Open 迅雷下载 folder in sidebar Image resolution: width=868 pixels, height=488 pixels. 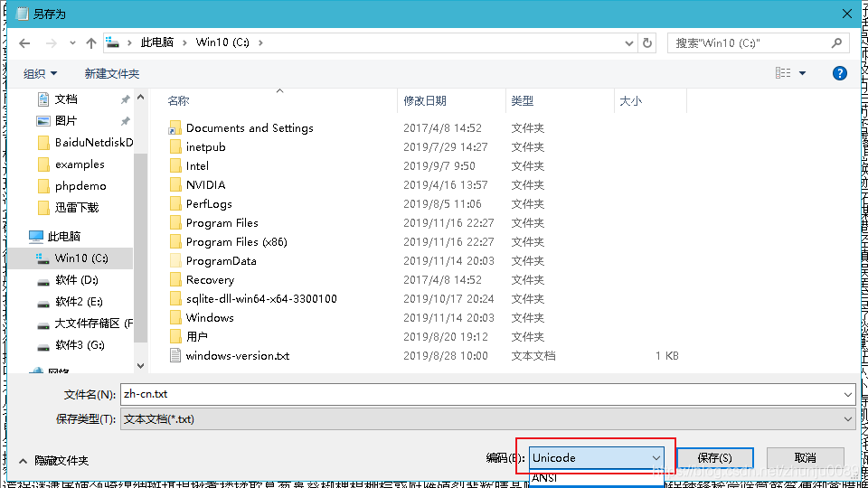tap(76, 208)
